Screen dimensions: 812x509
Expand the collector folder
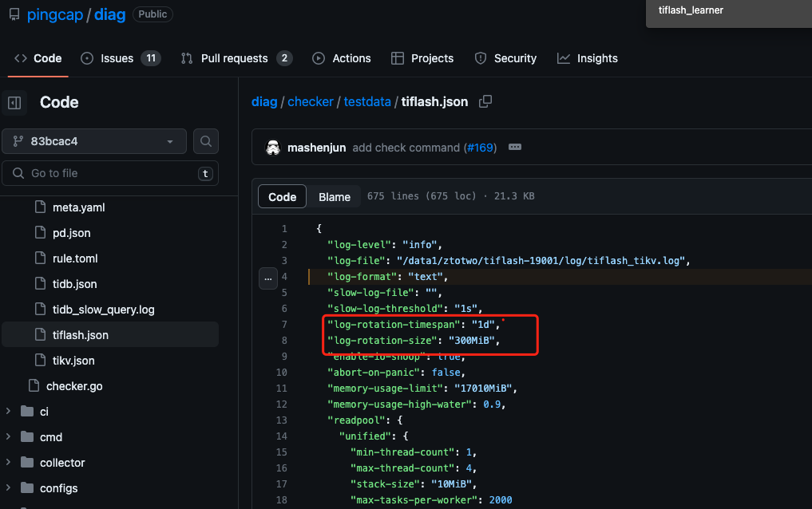click(8, 462)
